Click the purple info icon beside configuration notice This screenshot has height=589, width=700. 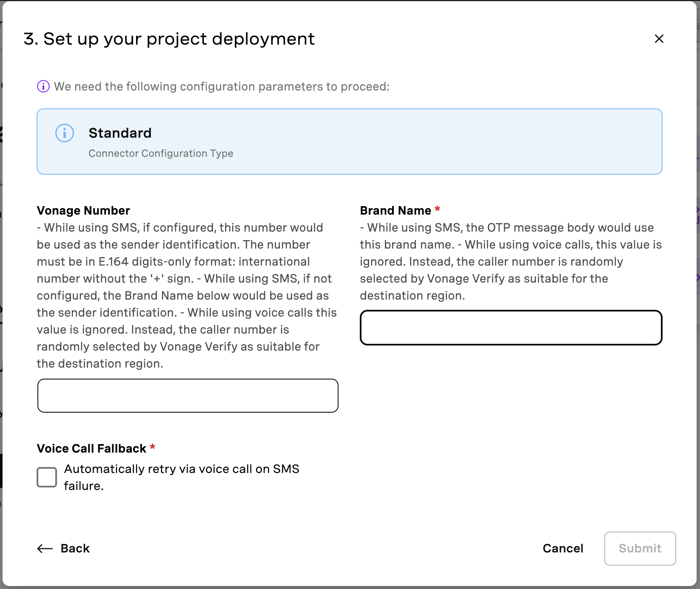(43, 86)
